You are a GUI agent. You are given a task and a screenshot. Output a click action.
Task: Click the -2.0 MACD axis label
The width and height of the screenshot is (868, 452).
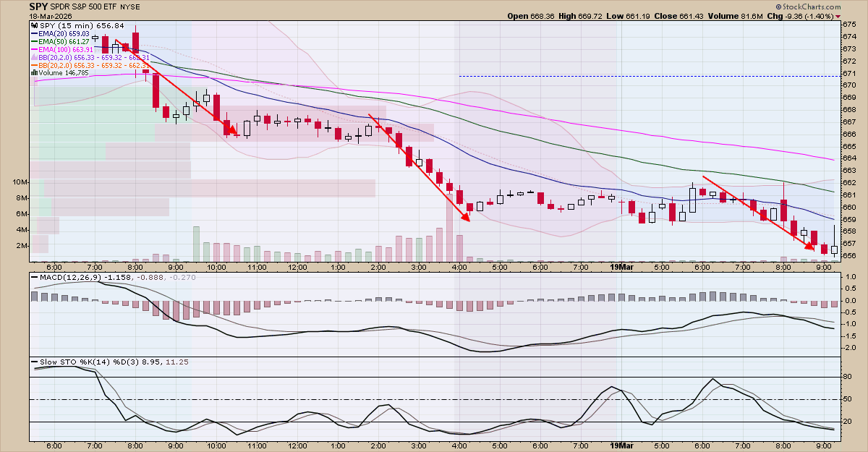pyautogui.click(x=849, y=347)
